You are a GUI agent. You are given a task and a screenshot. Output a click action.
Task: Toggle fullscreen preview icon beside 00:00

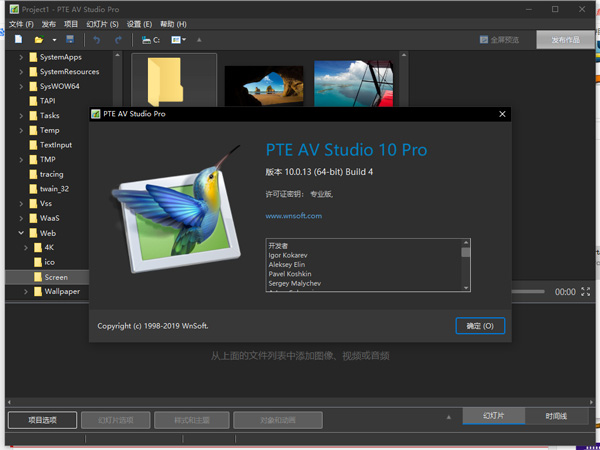(x=585, y=292)
